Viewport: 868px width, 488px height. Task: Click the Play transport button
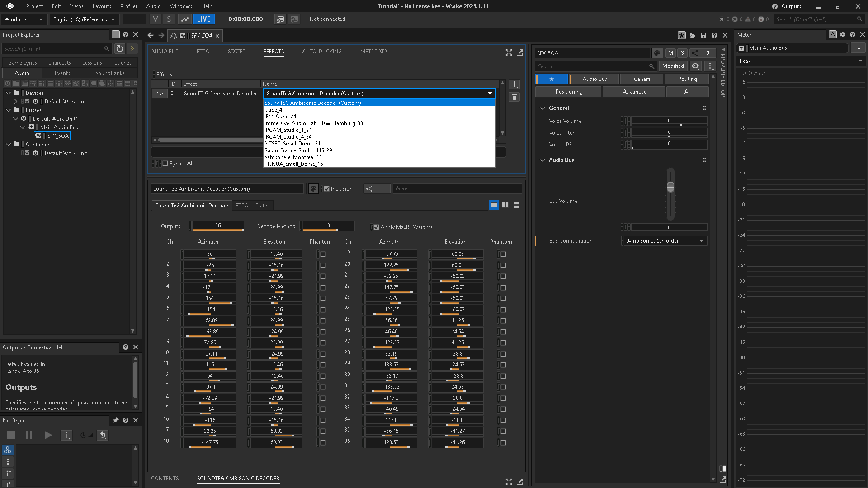point(48,435)
